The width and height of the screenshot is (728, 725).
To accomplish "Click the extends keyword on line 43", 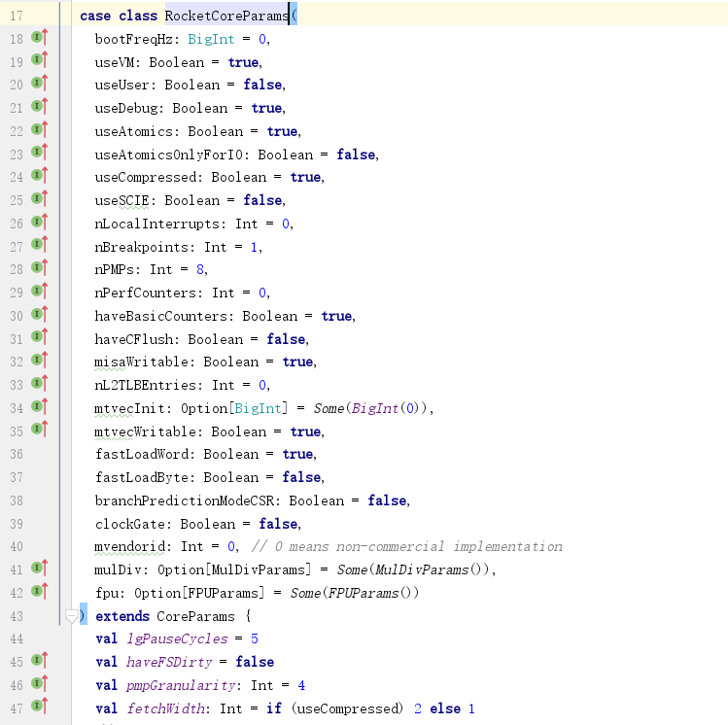I will (x=122, y=616).
